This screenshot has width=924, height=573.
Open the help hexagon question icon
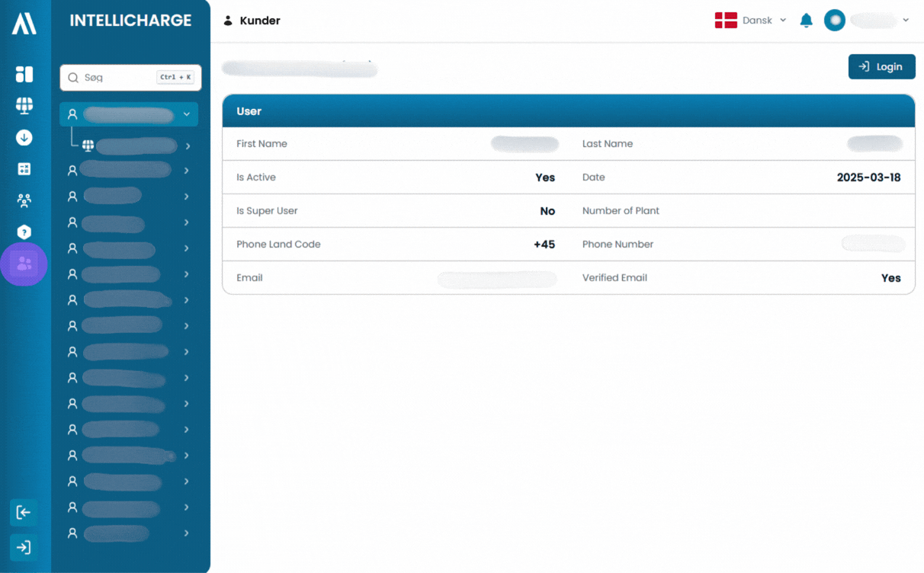pos(24,232)
